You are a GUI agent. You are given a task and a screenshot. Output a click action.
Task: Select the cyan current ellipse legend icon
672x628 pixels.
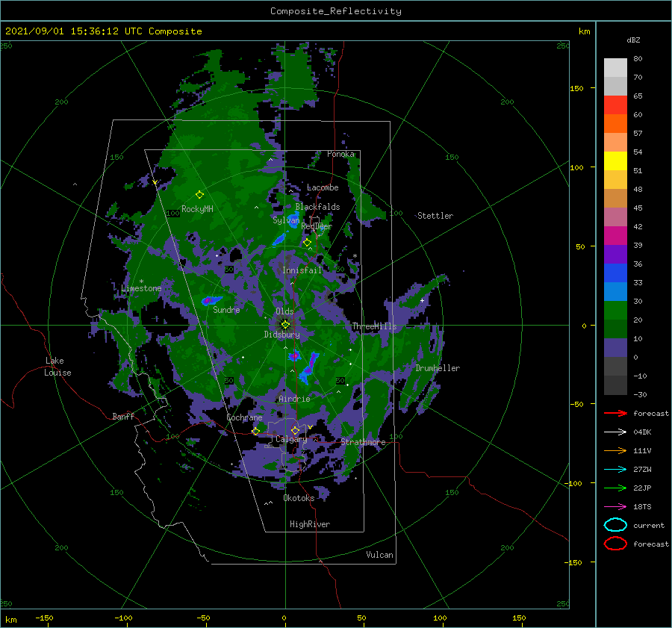pyautogui.click(x=615, y=525)
